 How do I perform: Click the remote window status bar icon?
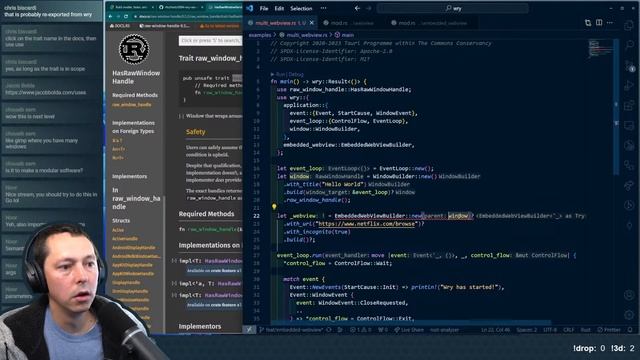tap(249, 330)
